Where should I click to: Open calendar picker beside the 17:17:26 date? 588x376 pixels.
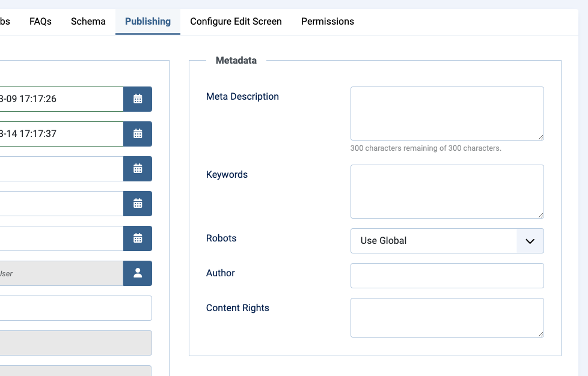[x=138, y=99]
